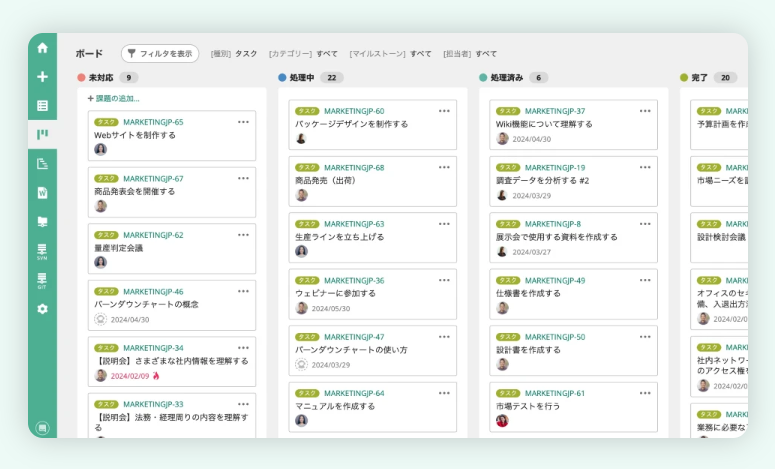Open the menu dots on MARKETINGJP-61 card
The height and width of the screenshot is (469, 775).
[645, 393]
